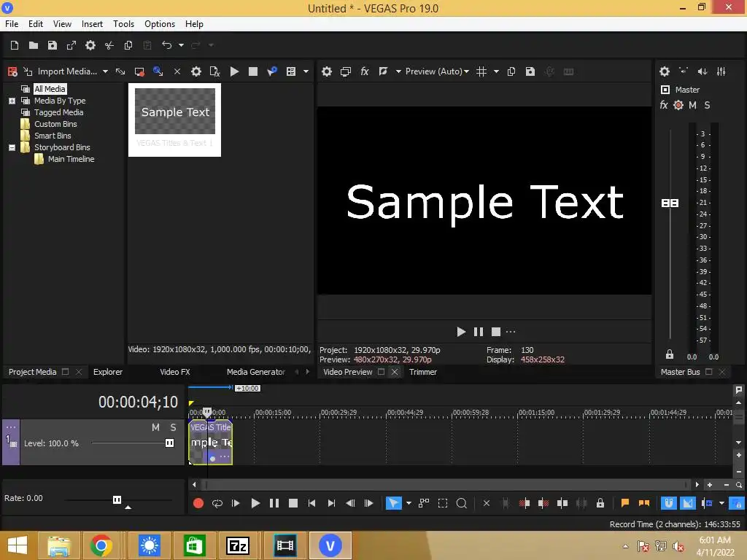The width and height of the screenshot is (747, 560).
Task: Play video in preview window
Action: [461, 332]
